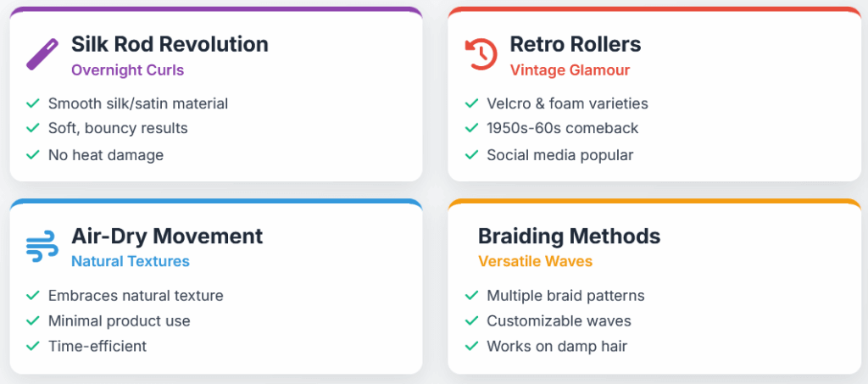Click checkmark next to Time-efficient
This screenshot has width=868, height=384.
point(33,346)
